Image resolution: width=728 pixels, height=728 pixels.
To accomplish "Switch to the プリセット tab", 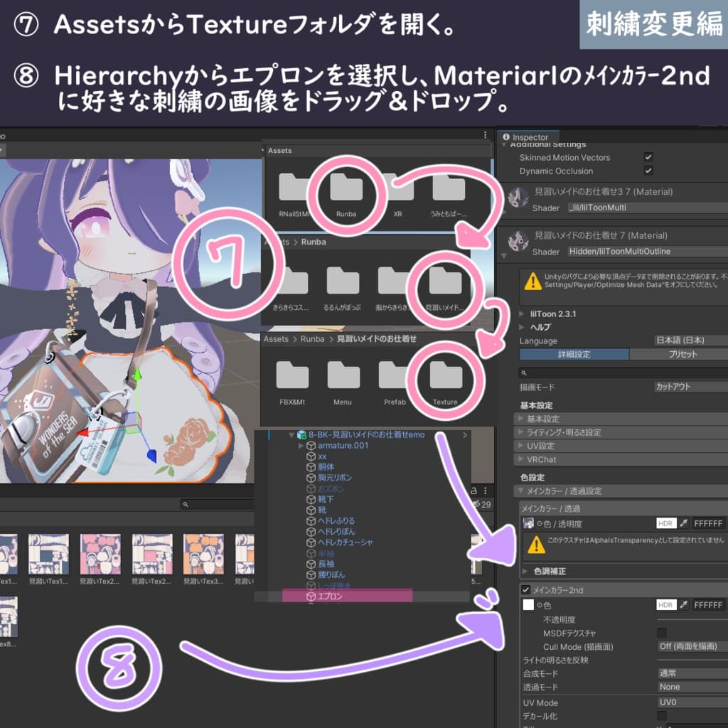I will coord(683,354).
